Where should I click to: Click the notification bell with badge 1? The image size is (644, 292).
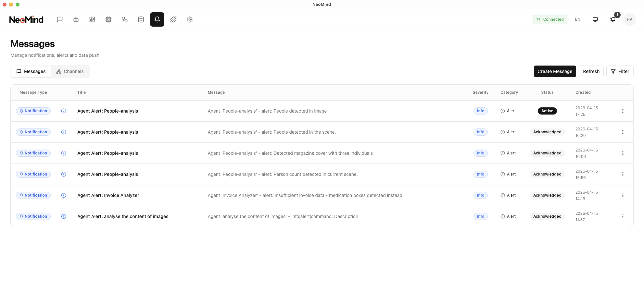(x=613, y=19)
